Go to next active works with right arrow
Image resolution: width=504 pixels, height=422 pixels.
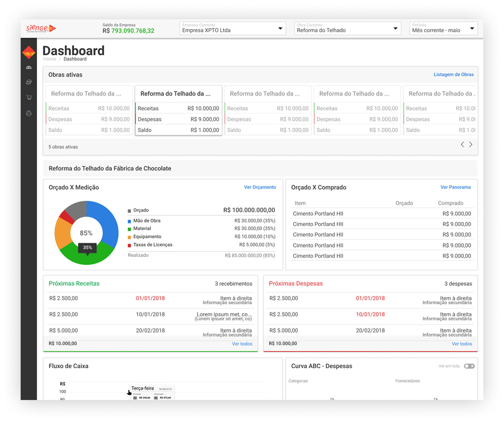pos(471,145)
